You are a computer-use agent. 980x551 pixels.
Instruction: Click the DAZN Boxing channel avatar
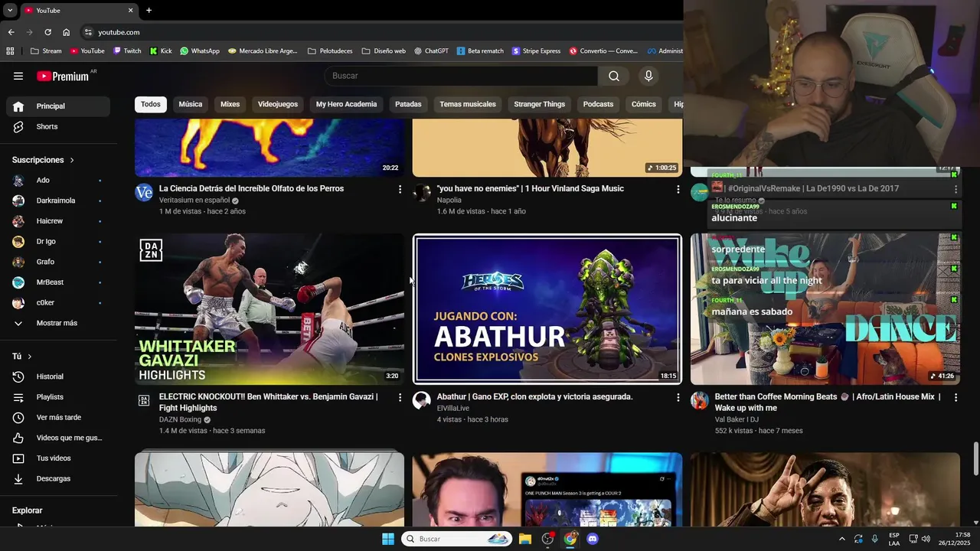[144, 400]
